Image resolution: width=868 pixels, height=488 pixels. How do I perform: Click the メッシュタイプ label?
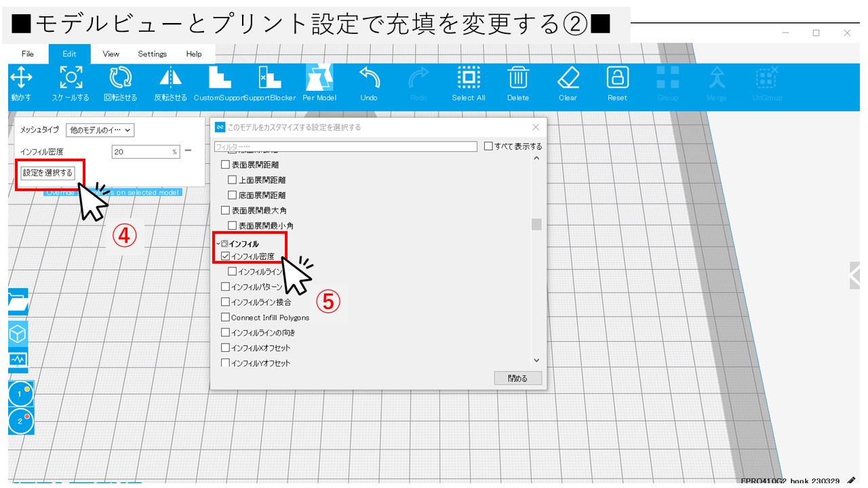tap(39, 130)
